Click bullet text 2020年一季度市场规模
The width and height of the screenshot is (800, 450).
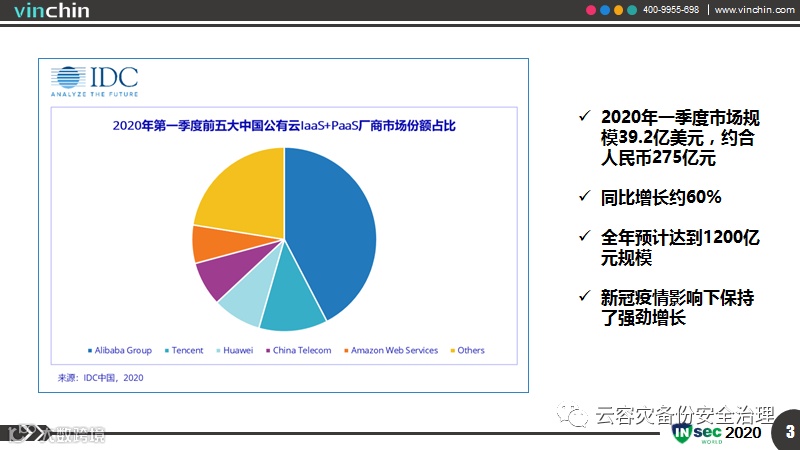point(680,138)
